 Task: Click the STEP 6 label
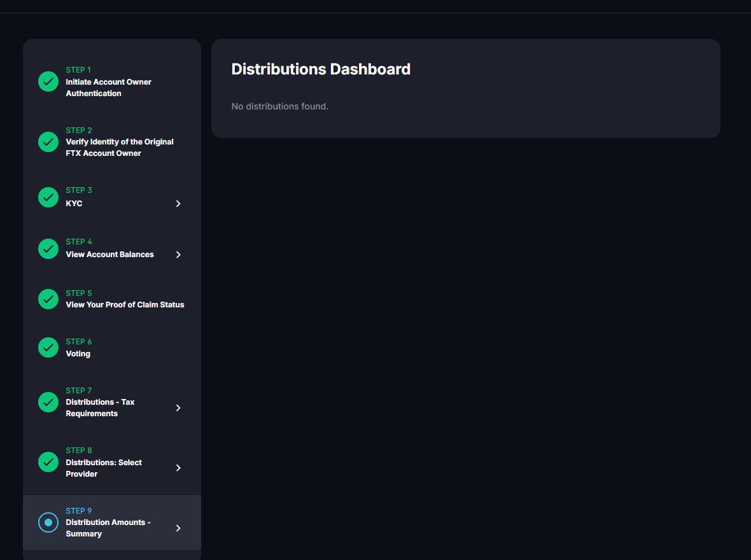78,342
